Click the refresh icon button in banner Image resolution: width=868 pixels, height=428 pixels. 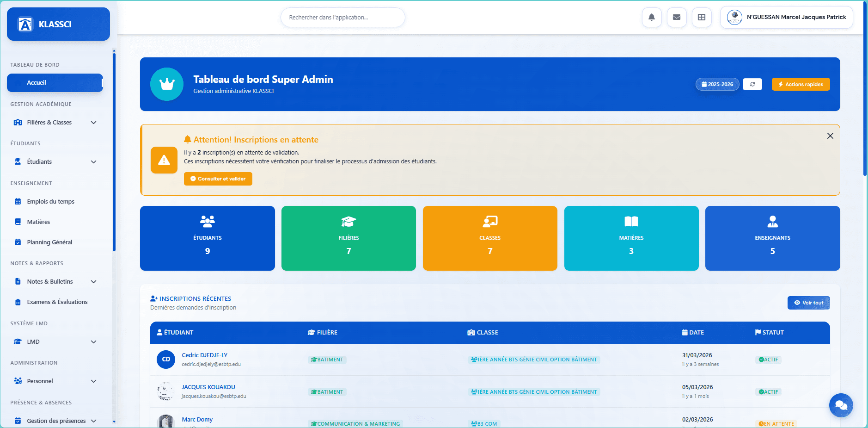pyautogui.click(x=752, y=84)
